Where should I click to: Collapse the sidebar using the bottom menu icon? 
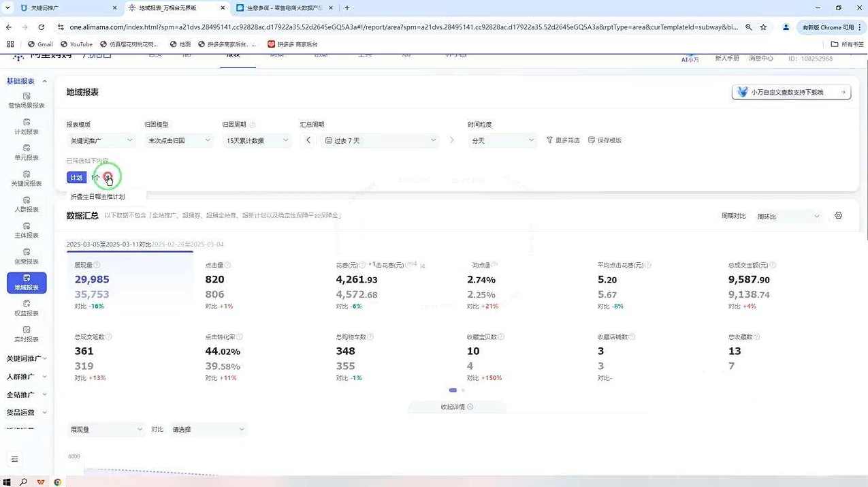point(15,459)
